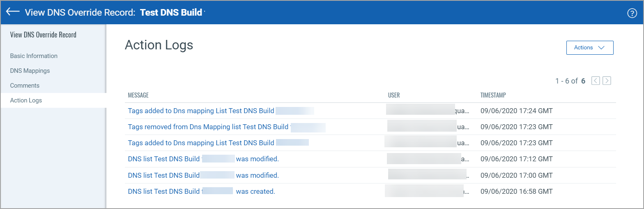Select Action Logs in the sidebar

click(x=26, y=100)
